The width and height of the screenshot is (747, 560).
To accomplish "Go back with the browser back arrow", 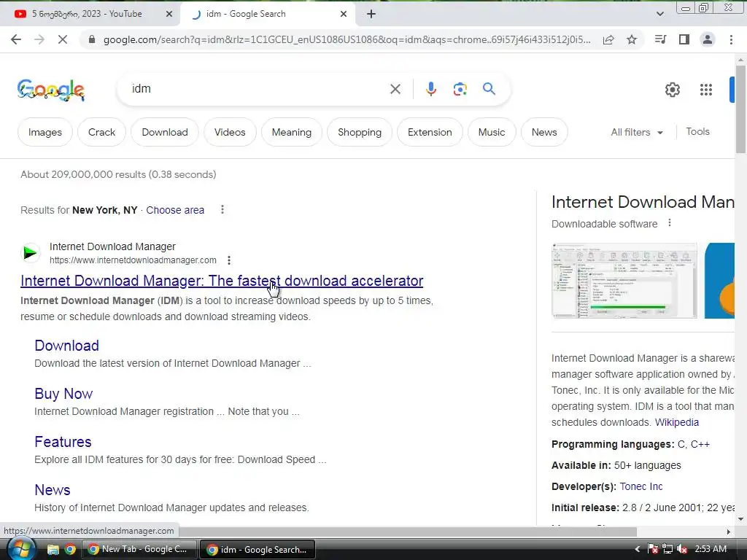I will click(x=16, y=39).
